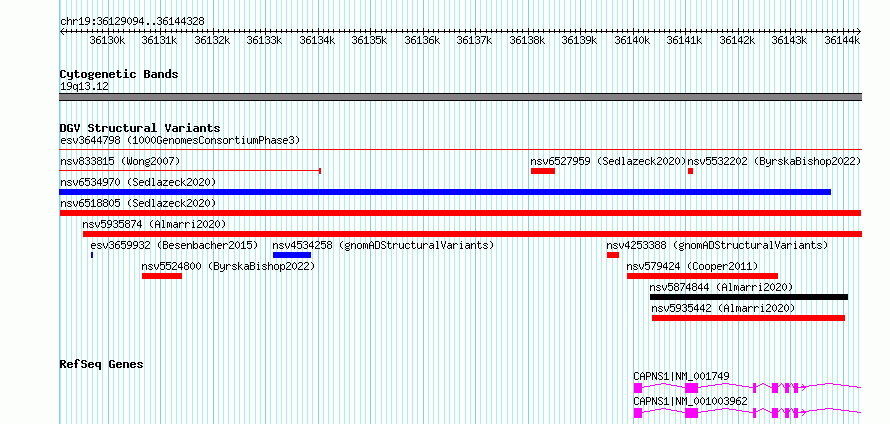Click the 36130k ruler tick label

point(106,40)
